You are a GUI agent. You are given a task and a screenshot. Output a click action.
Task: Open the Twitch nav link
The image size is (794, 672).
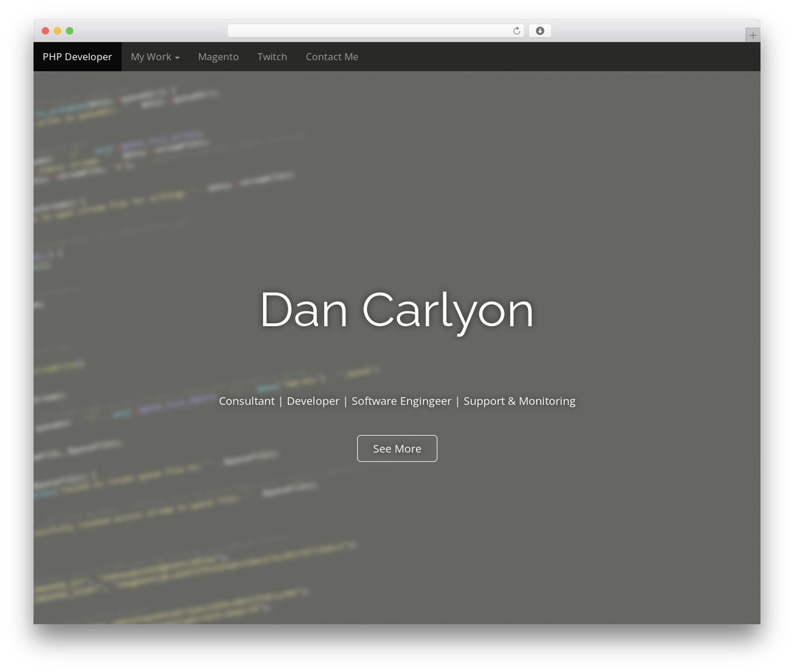point(272,57)
